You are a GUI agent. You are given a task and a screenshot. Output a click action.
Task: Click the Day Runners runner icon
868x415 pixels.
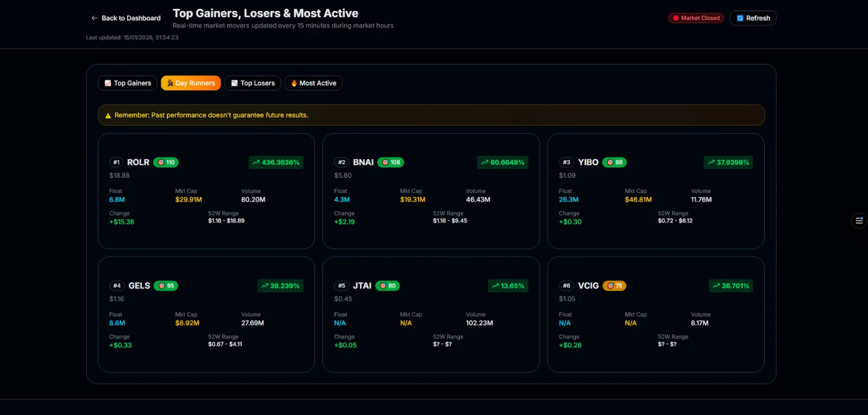170,83
